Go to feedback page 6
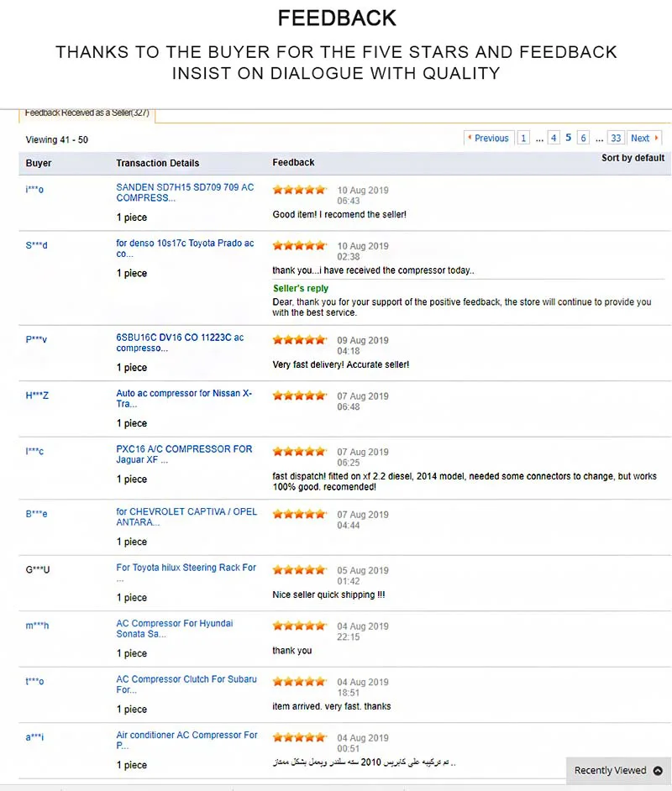This screenshot has width=672, height=791. pyautogui.click(x=583, y=138)
